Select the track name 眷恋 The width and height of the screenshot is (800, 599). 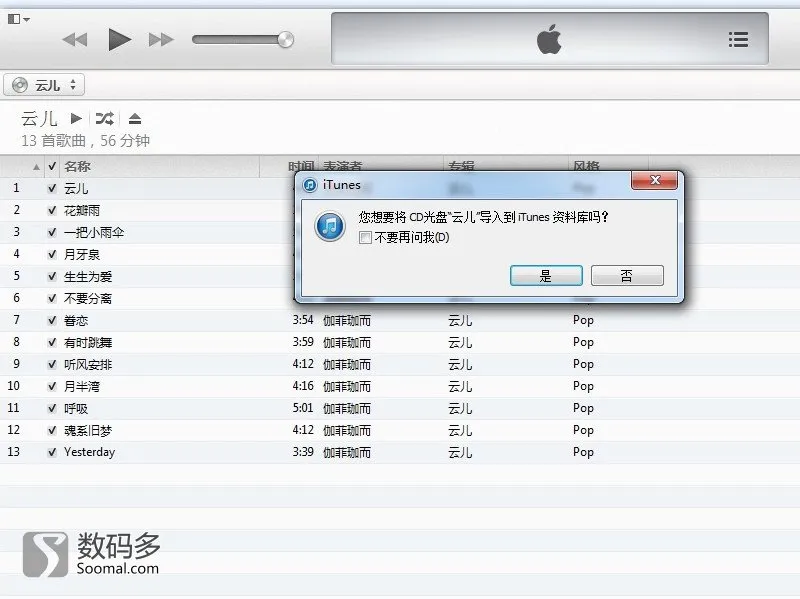click(76, 321)
